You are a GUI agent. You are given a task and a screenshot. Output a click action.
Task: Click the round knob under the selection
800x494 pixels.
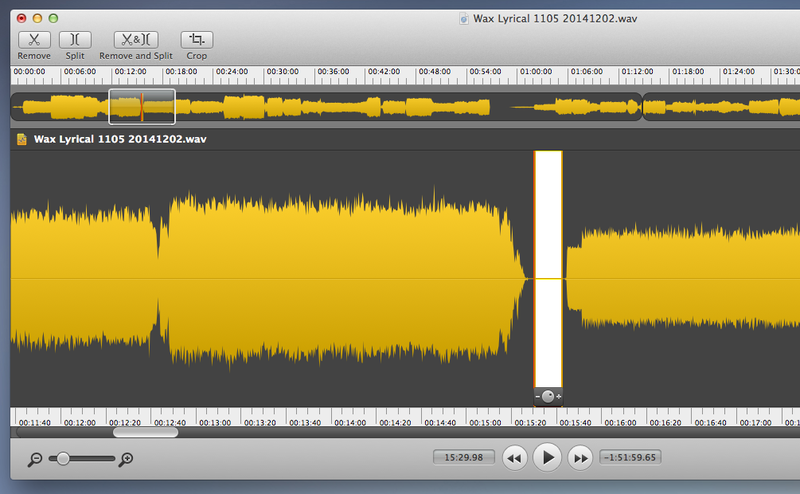click(x=548, y=396)
